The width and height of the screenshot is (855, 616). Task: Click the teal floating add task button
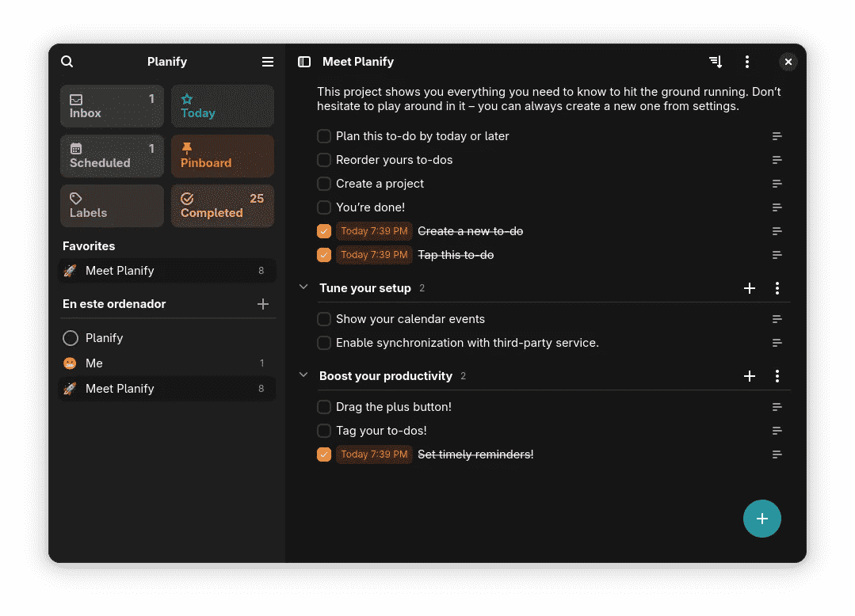761,519
